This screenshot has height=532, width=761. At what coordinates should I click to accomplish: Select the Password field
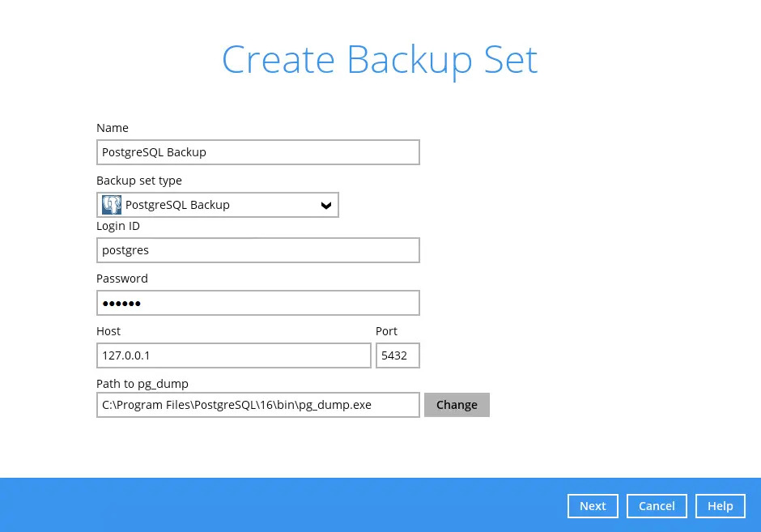point(258,303)
